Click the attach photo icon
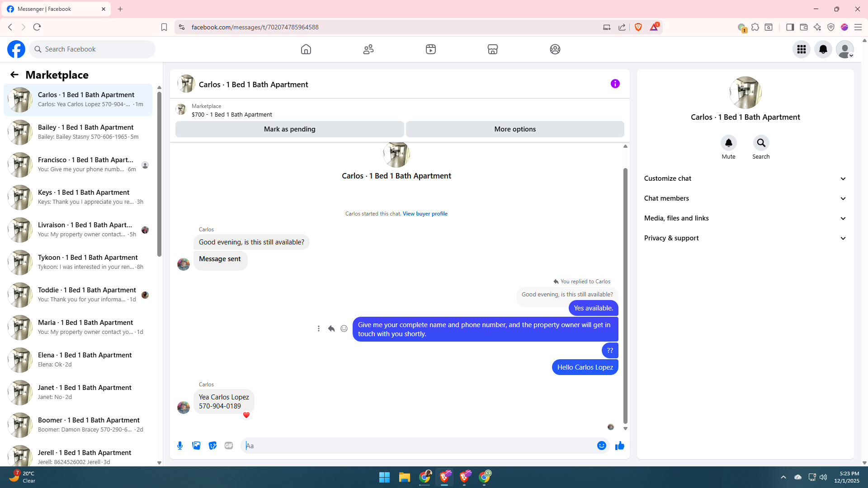This screenshot has height=488, width=868. click(x=196, y=446)
